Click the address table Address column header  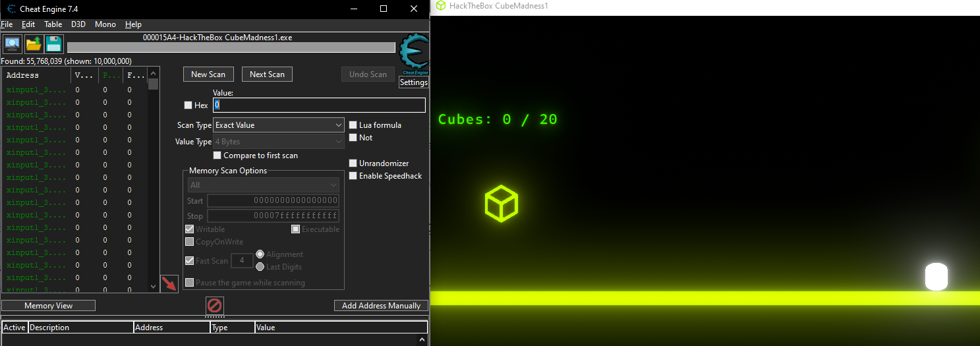(171, 328)
